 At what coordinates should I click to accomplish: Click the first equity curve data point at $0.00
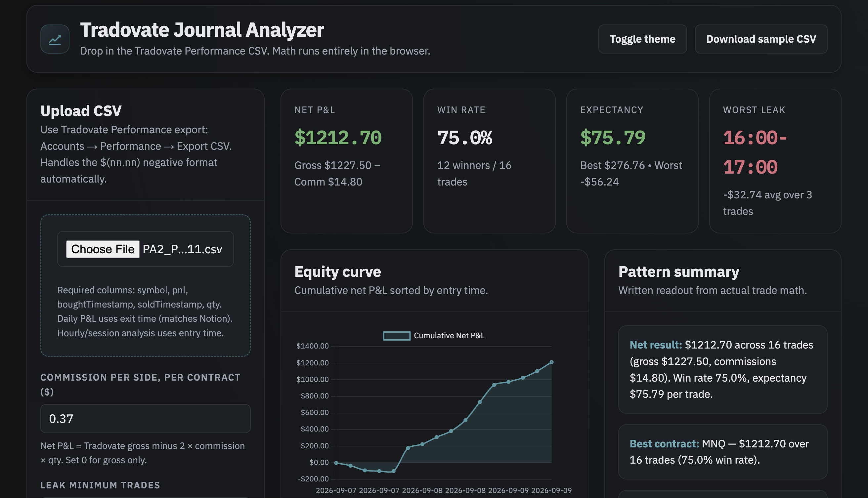[336, 463]
